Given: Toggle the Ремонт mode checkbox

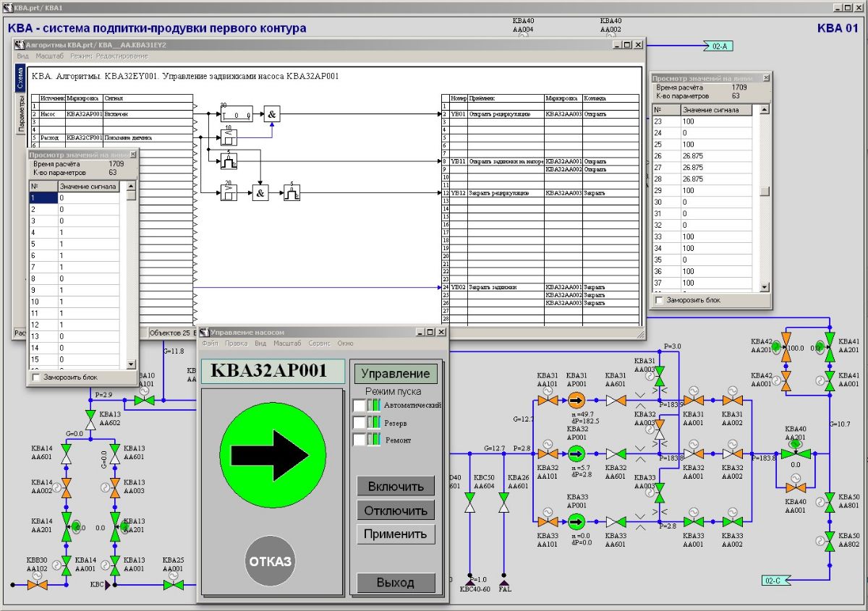Looking at the screenshot, I should point(359,440).
